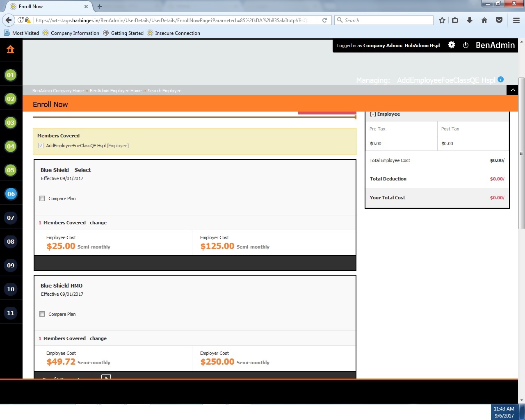Click the Blue Shield HMO plan title
This screenshot has height=420, width=525.
(x=62, y=285)
